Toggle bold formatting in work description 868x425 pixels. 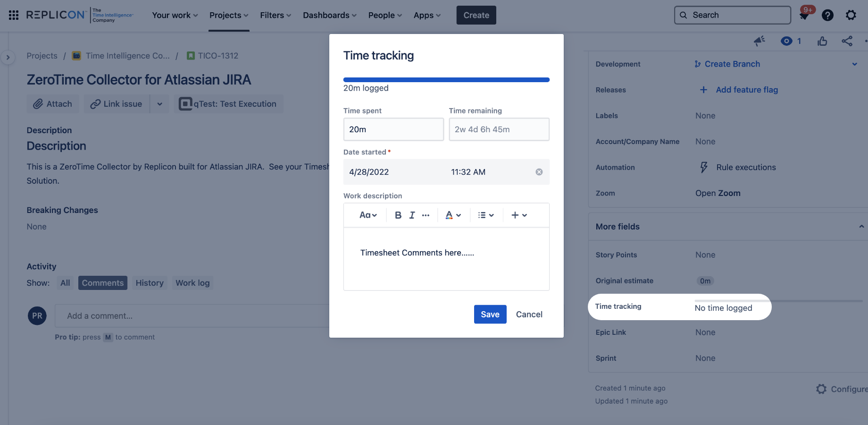tap(398, 215)
